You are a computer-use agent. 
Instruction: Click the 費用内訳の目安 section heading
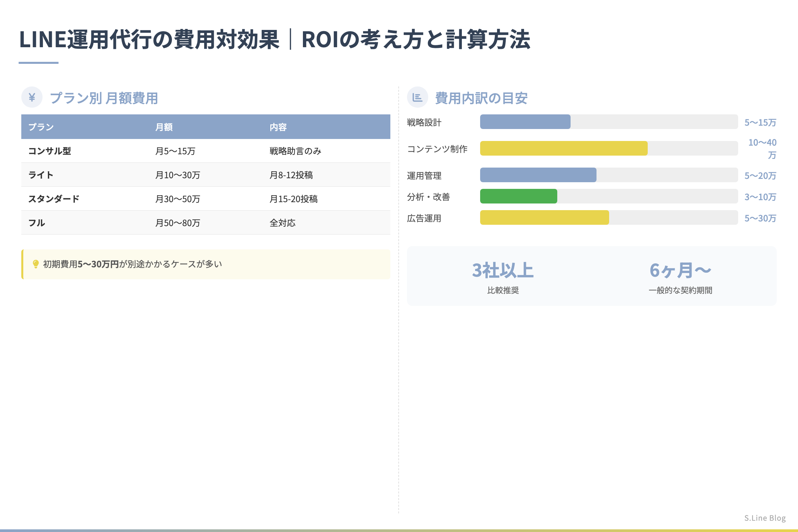[481, 98]
